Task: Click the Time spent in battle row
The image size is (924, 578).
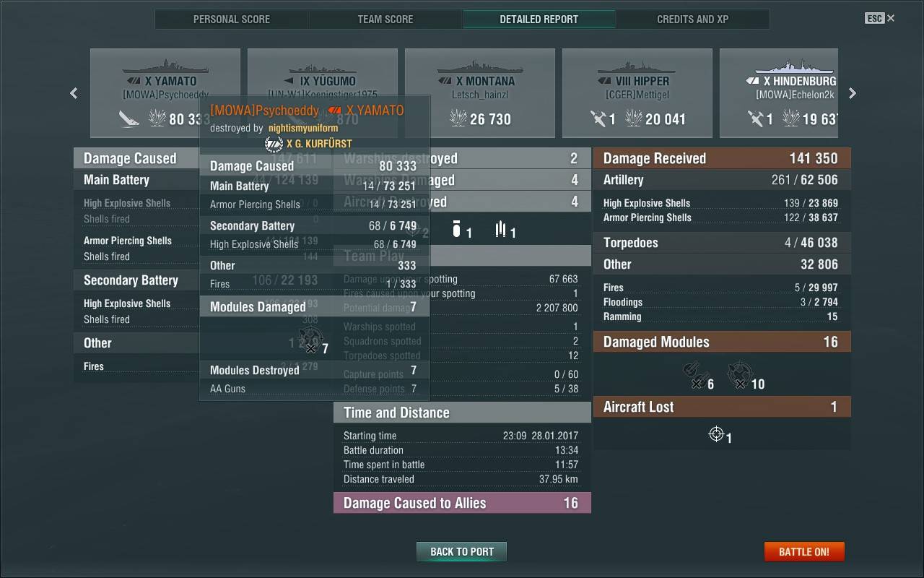Action: pos(462,465)
